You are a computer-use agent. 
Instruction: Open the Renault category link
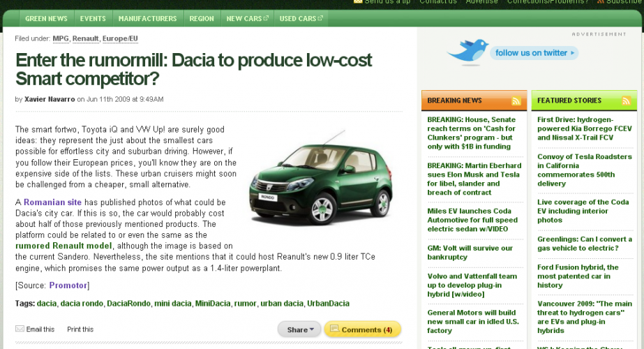[x=85, y=38]
